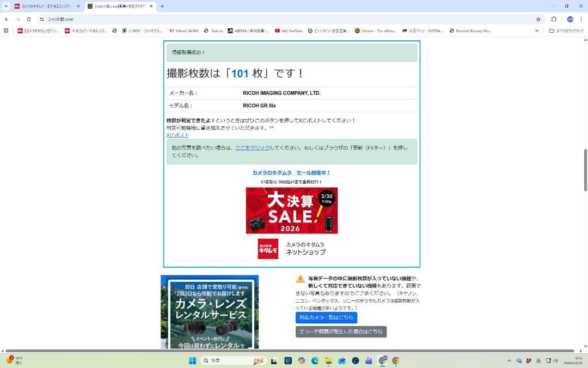Close the ショット数.com tab
The width and height of the screenshot is (588, 368).
tap(151, 7)
